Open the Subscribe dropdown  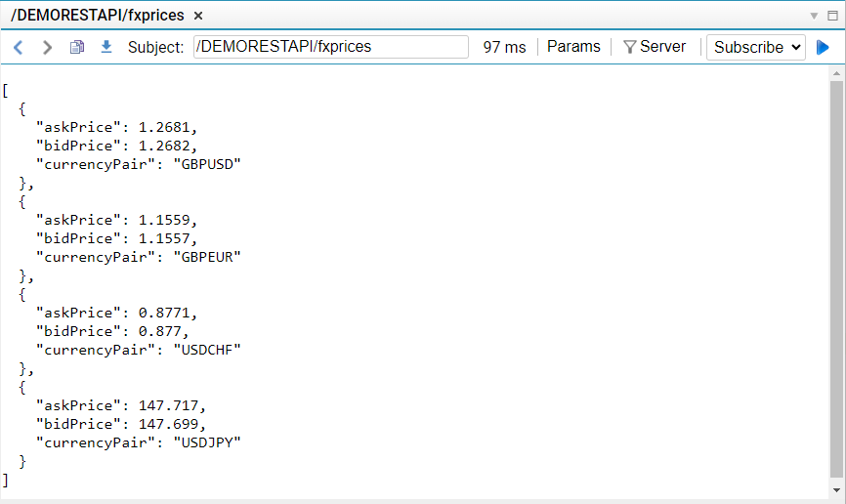(756, 48)
